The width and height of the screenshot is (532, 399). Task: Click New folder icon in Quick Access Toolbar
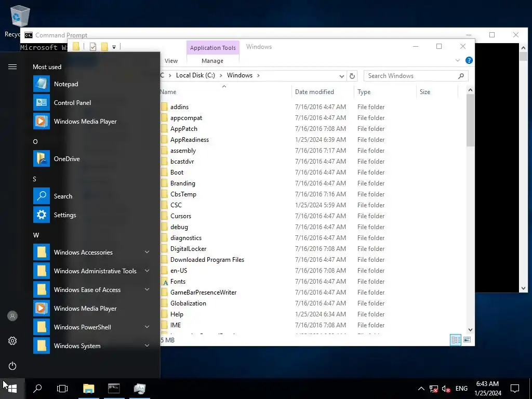click(104, 47)
